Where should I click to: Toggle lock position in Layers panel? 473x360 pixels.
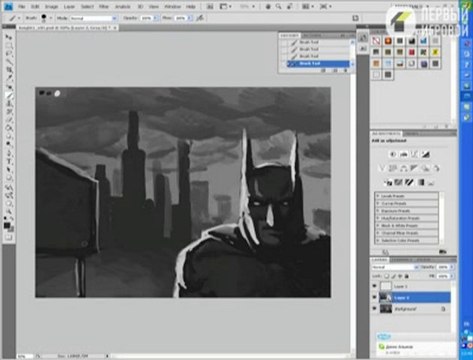click(x=400, y=276)
